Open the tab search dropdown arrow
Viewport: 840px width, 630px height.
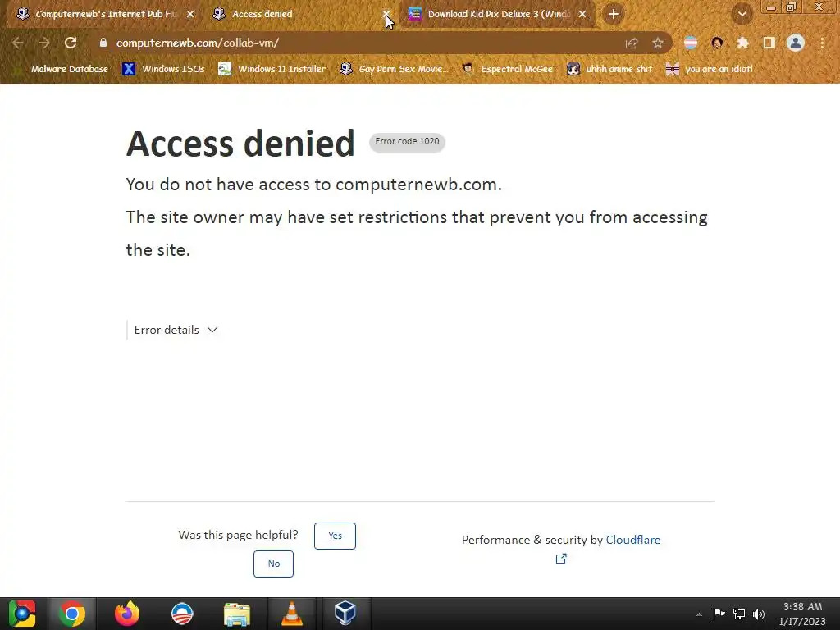(x=742, y=14)
